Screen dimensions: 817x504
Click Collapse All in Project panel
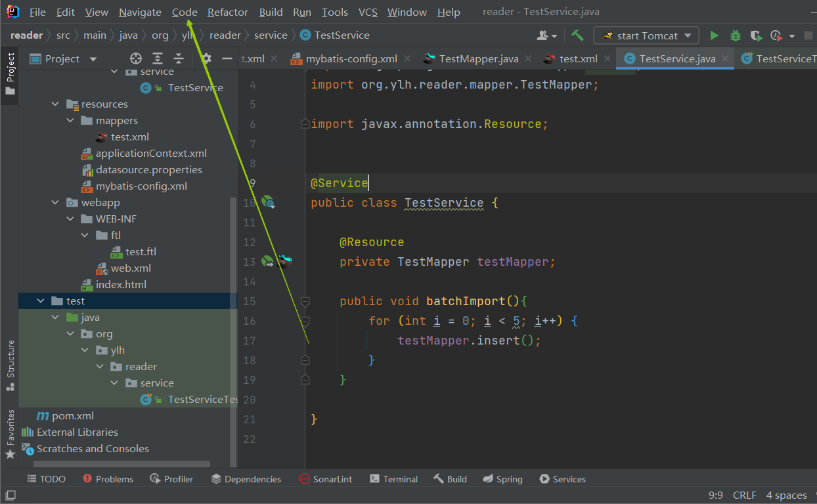(179, 58)
